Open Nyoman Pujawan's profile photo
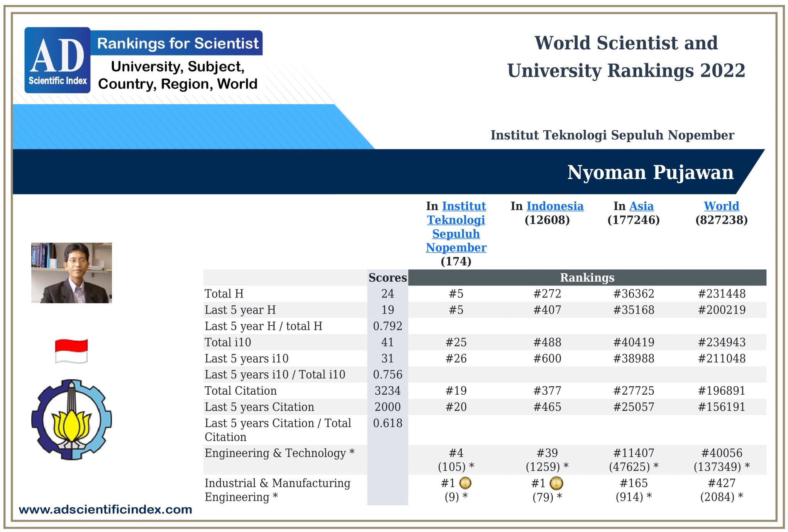 (x=71, y=273)
